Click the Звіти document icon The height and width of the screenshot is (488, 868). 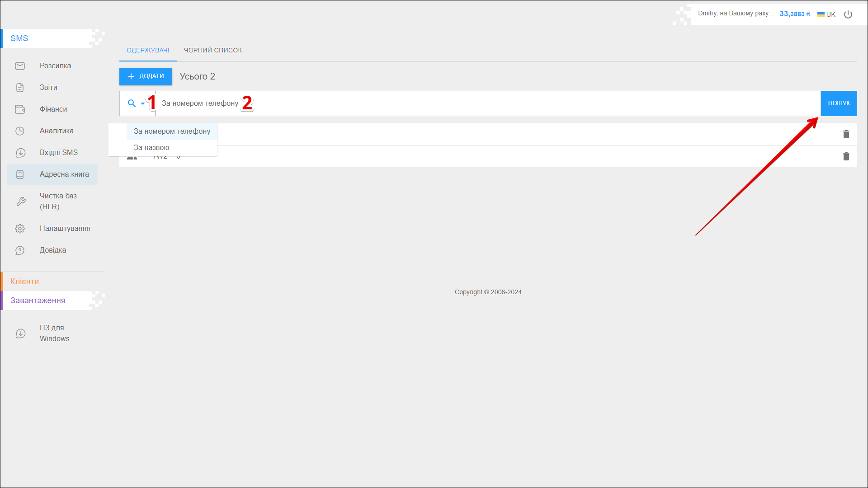point(20,88)
